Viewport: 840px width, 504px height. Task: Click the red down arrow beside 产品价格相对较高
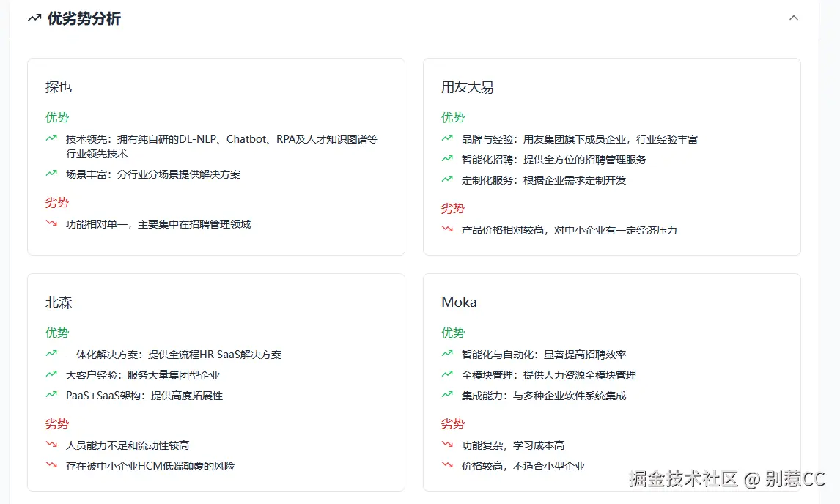point(447,229)
